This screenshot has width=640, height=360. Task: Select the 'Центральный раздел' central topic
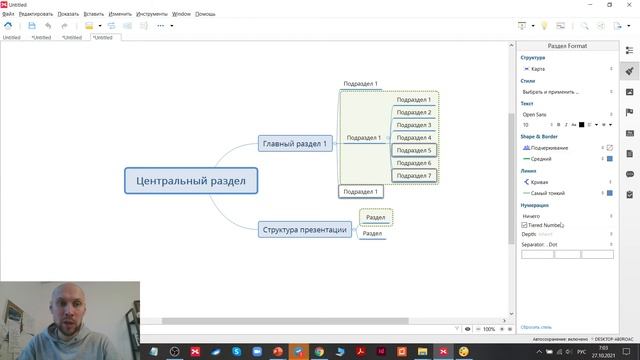coord(191,181)
